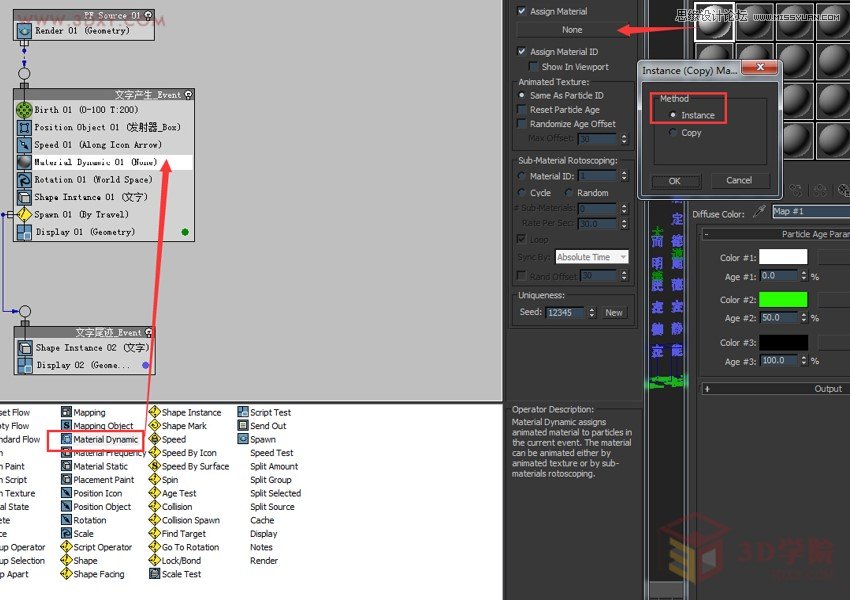This screenshot has height=600, width=850.
Task: Click Shape Instance 01 operator icon
Action: coord(24,197)
